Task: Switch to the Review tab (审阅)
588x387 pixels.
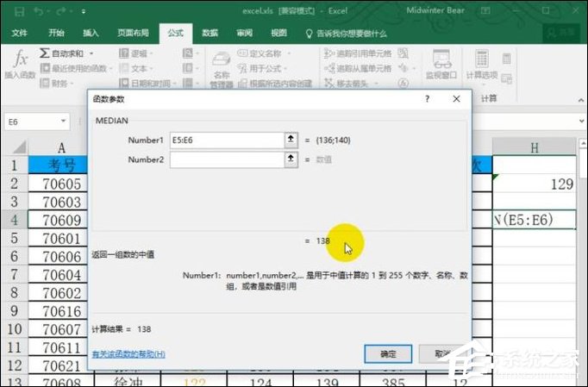Action: point(244,33)
